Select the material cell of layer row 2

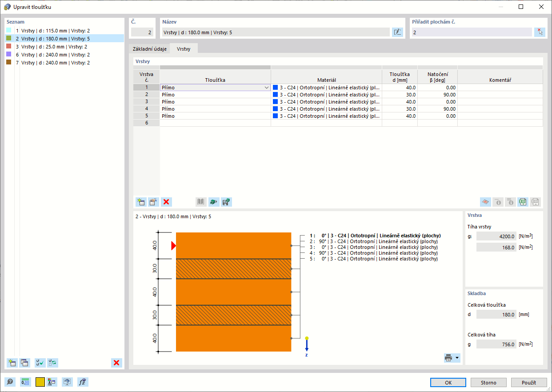coord(326,95)
